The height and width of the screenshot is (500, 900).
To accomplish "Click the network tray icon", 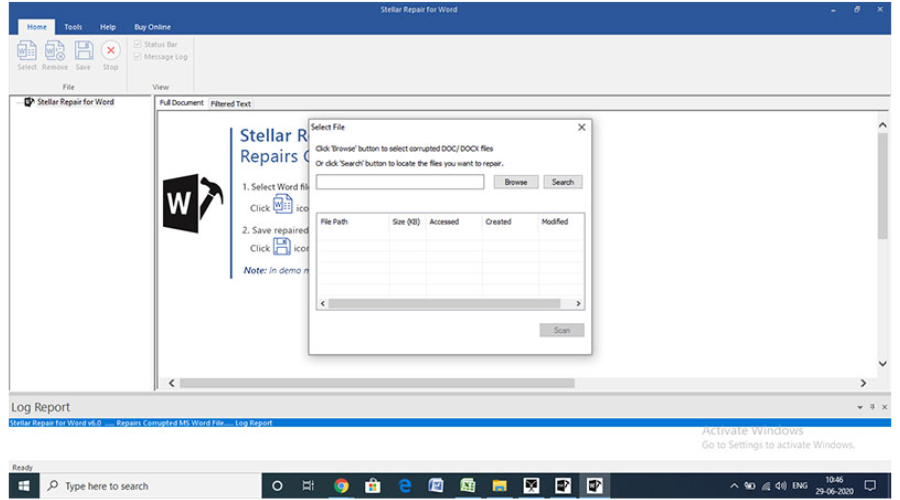I will 766,486.
